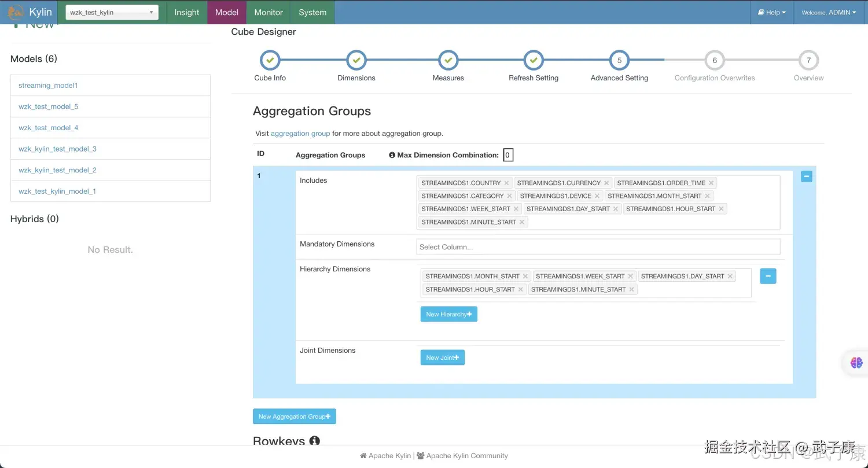868x468 pixels.
Task: Click the Hybrids (0) heading
Action: point(35,219)
